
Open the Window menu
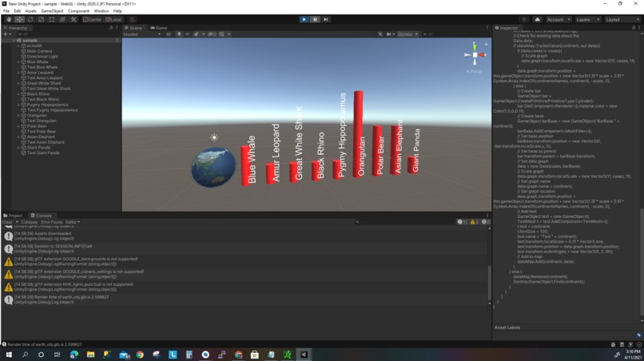(x=101, y=11)
